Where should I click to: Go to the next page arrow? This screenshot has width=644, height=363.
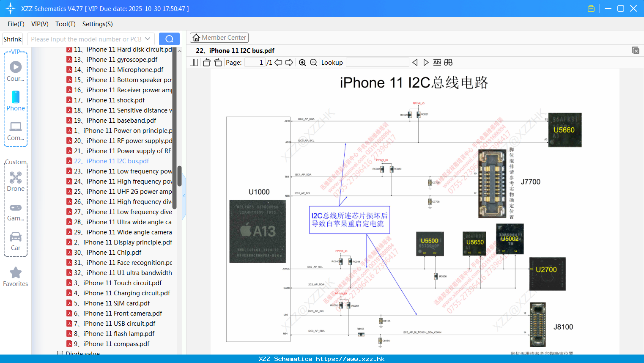(x=289, y=63)
